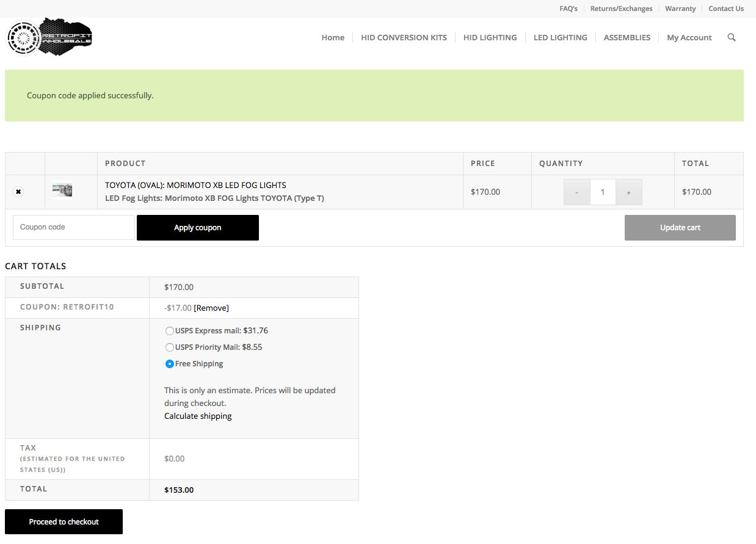The image size is (756, 544).
Task: Open the search magnifier icon
Action: pos(732,37)
